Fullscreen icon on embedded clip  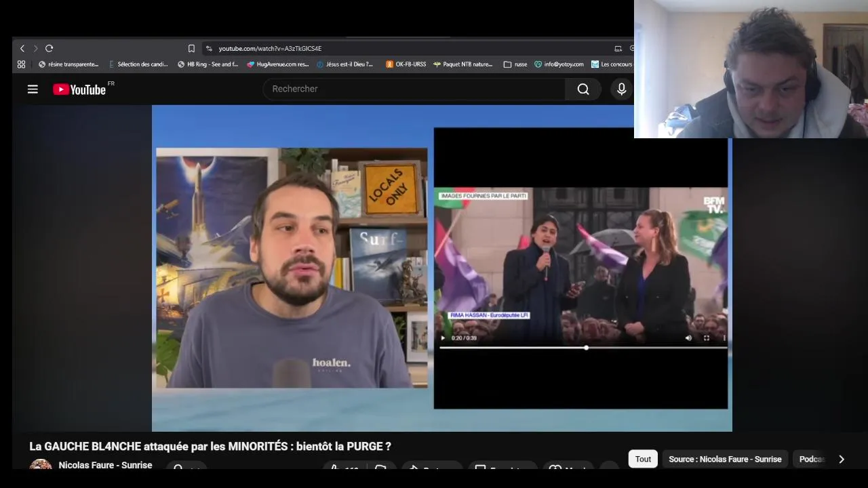(706, 338)
